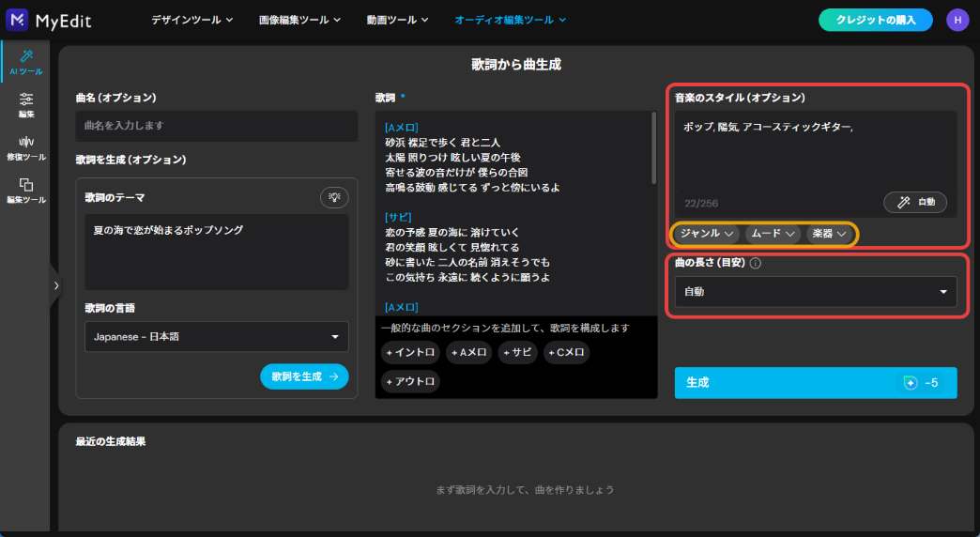The width and height of the screenshot is (980, 537).
Task: Click the 音楽のスタイル text area
Action: tap(816, 164)
